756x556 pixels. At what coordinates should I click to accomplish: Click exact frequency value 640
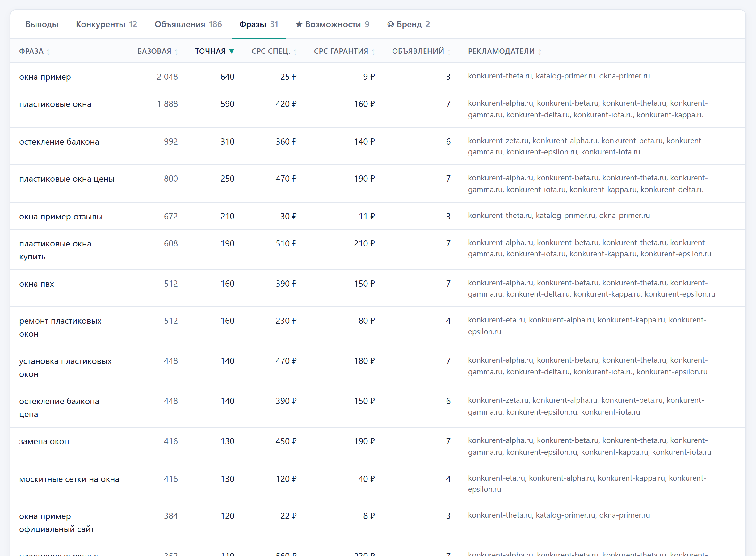tap(227, 77)
